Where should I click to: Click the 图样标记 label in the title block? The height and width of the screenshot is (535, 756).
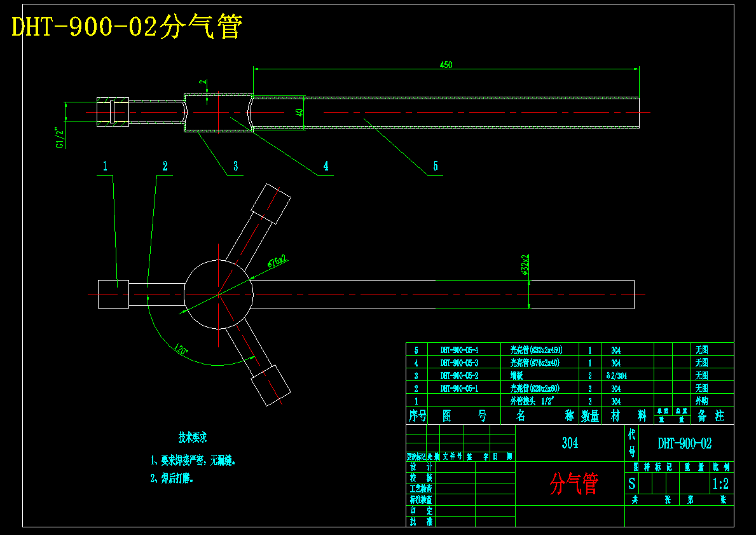pos(652,467)
